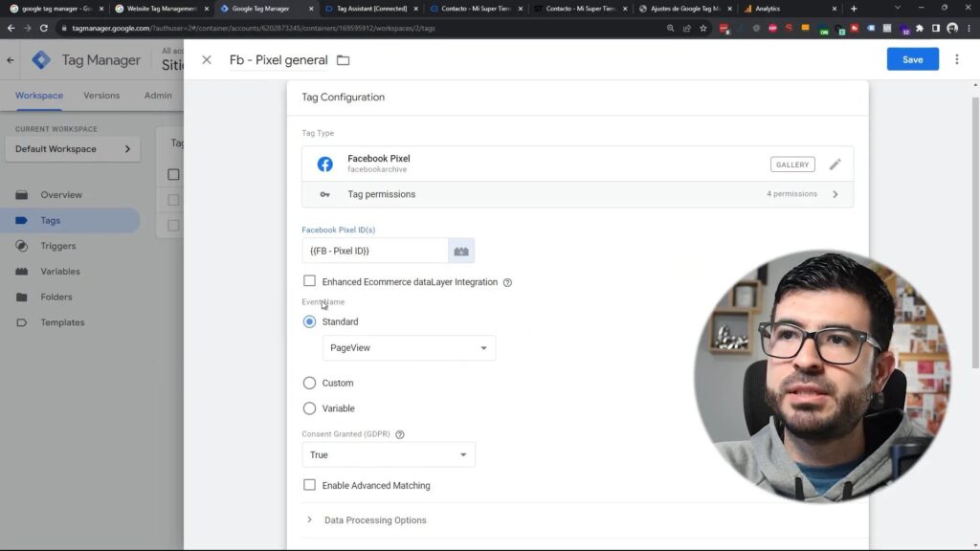Image resolution: width=980 pixels, height=551 pixels.
Task: Click the Folders sidebar icon
Action: (x=22, y=298)
